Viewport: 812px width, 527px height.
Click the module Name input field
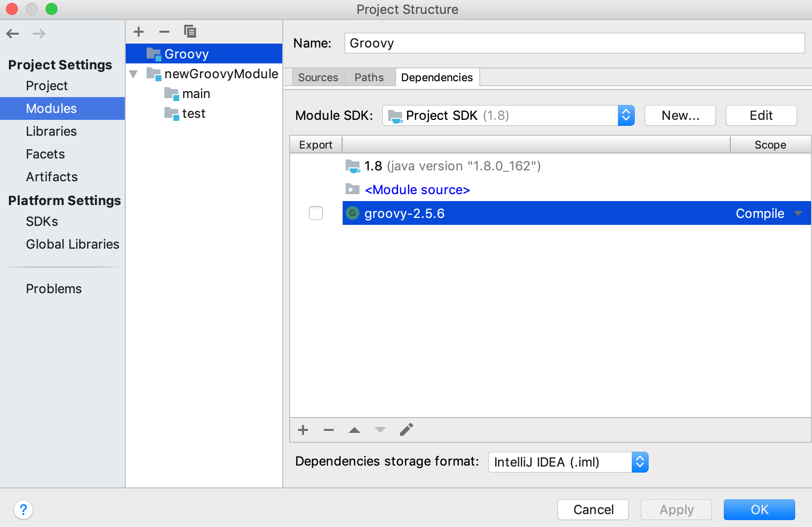[574, 43]
